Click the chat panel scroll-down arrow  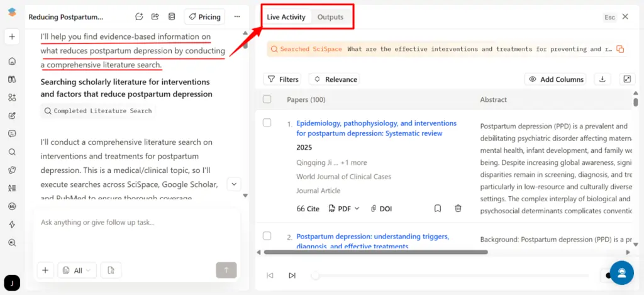245,196
